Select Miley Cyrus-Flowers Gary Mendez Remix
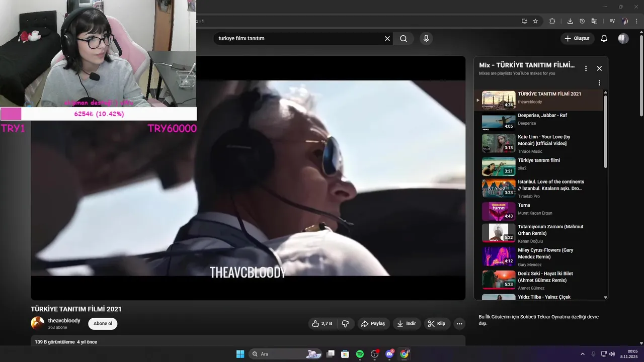This screenshot has height=362, width=644. (x=538, y=256)
